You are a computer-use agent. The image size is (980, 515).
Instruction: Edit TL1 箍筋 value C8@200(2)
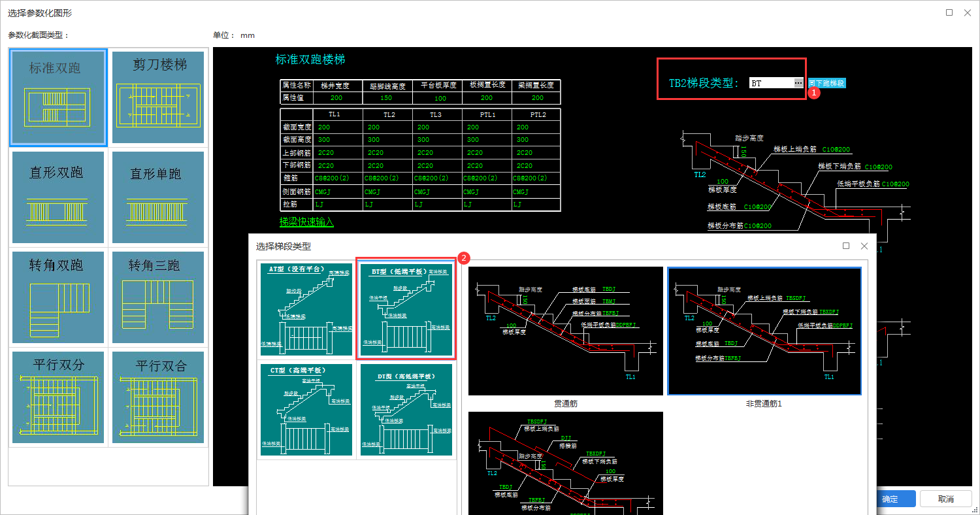click(331, 178)
